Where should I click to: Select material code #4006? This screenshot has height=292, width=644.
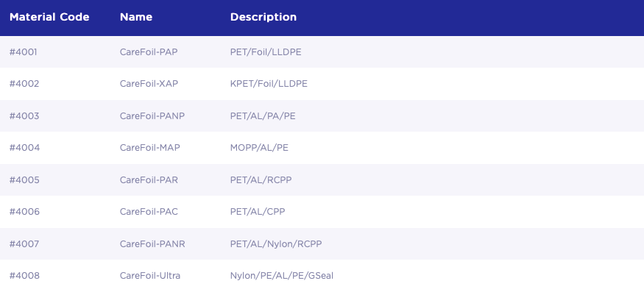click(x=24, y=212)
